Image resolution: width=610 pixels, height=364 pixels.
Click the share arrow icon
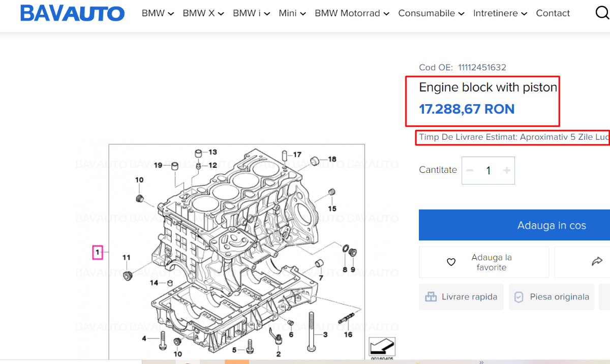pos(597,261)
